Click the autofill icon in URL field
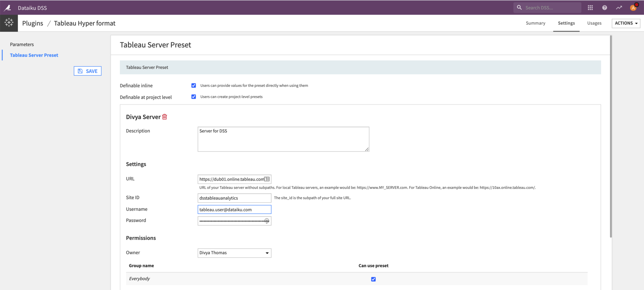Image resolution: width=644 pixels, height=290 pixels. pos(267,179)
